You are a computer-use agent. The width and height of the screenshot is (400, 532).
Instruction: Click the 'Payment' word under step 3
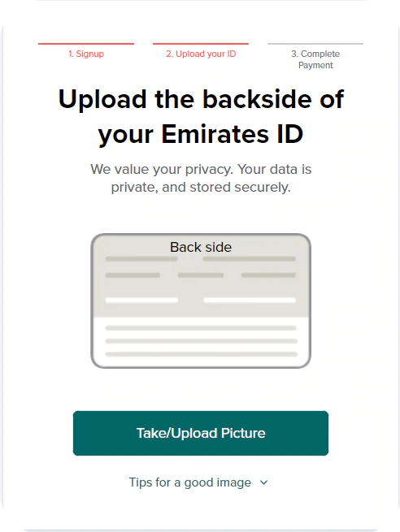coord(315,65)
